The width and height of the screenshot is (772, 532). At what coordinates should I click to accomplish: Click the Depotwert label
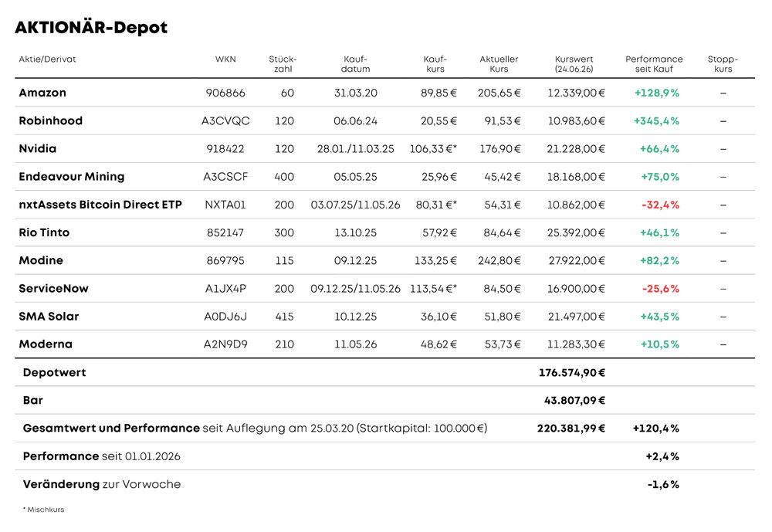(54, 372)
